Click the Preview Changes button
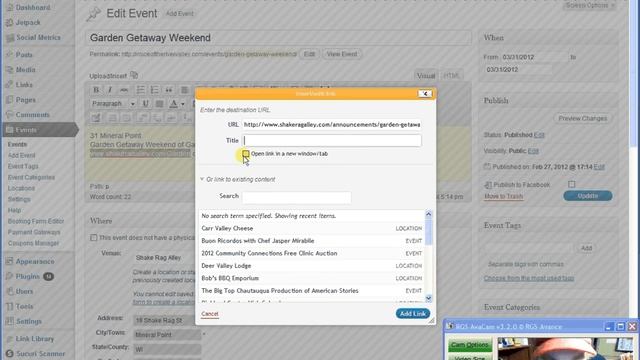640x360 pixels. (x=582, y=118)
